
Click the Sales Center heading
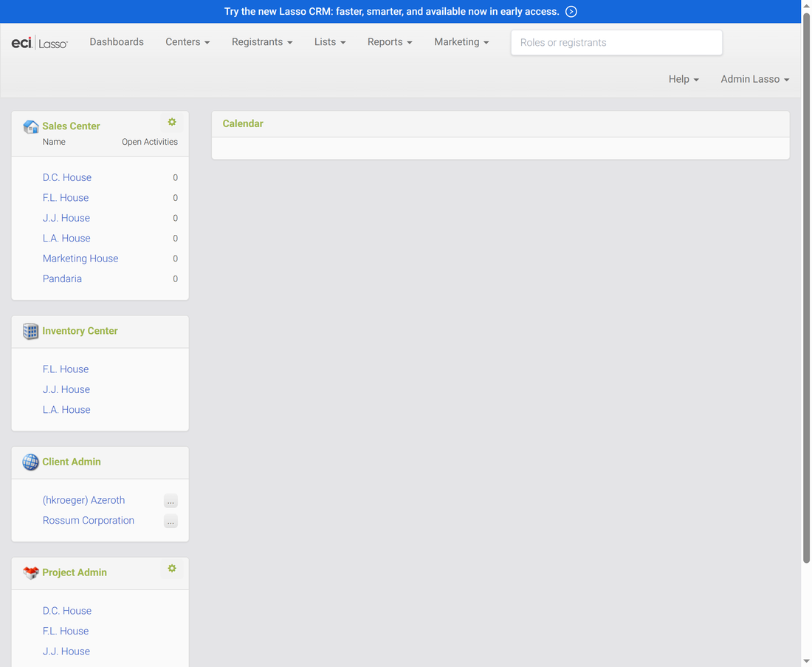[71, 126]
